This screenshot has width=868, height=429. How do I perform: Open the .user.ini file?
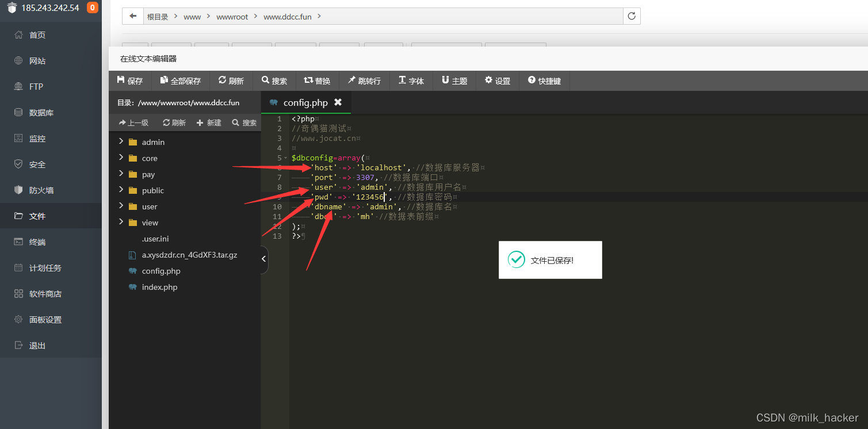coord(155,239)
